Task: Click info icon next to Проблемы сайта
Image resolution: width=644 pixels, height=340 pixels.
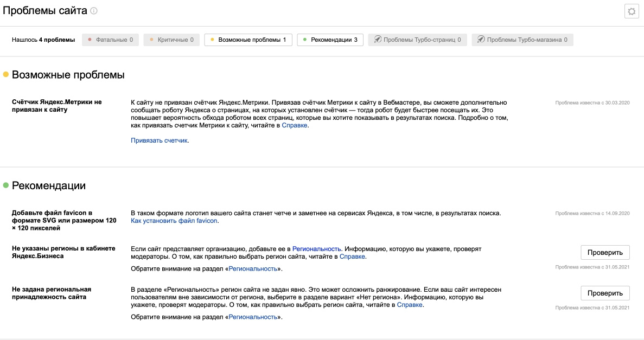Action: 94,11
